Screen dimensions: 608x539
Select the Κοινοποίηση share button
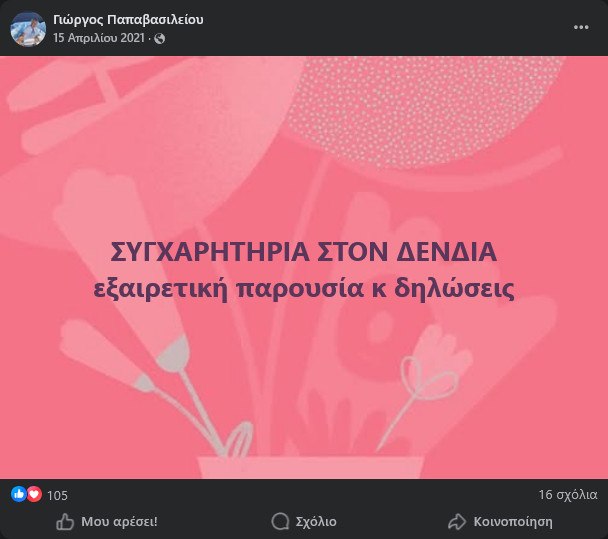(500, 522)
